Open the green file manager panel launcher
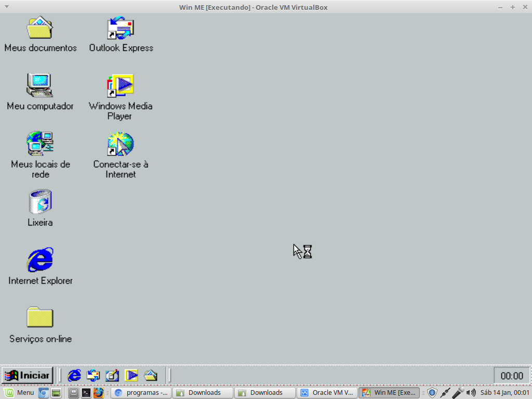The height and width of the screenshot is (399, 532). [x=56, y=393]
